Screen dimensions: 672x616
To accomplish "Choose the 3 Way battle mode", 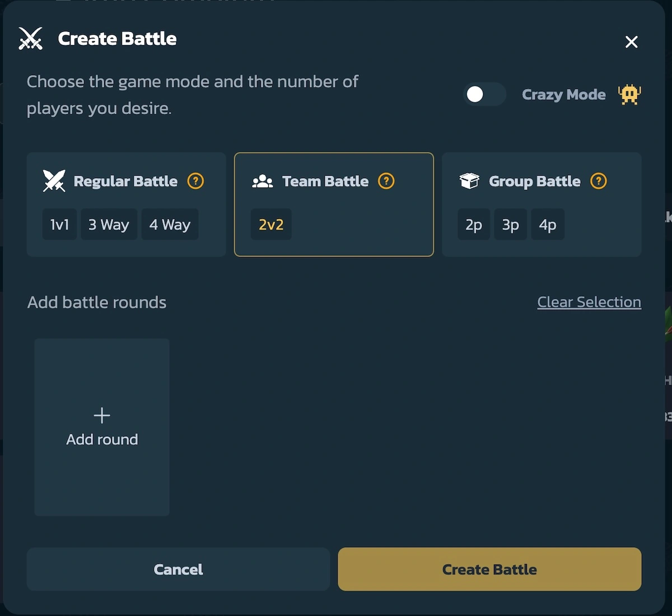I will [x=109, y=224].
